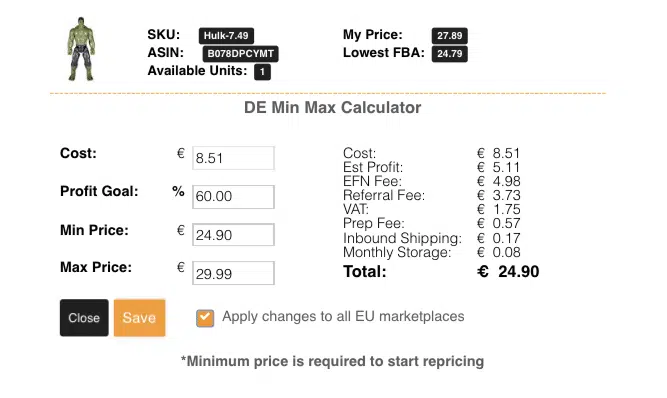Save the min max settings
This screenshot has width=667, height=398.
pos(140,318)
